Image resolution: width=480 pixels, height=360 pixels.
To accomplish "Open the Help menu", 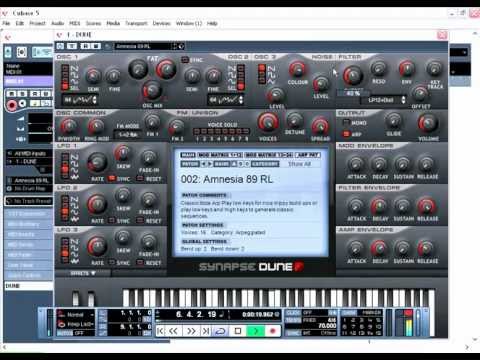I will tap(212, 23).
